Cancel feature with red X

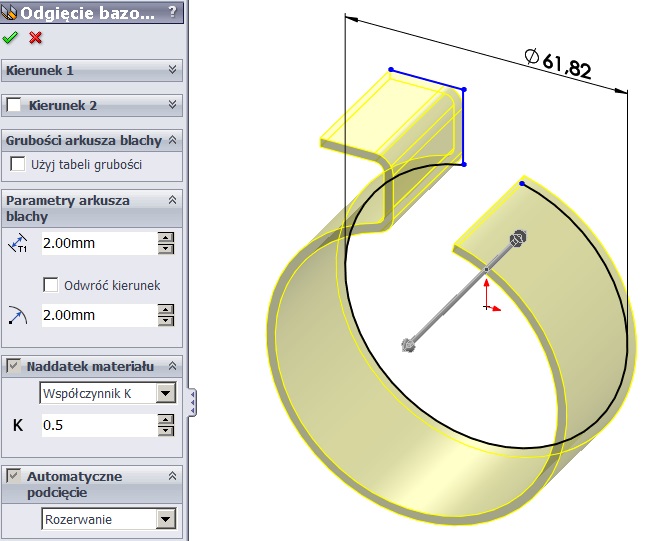point(36,38)
